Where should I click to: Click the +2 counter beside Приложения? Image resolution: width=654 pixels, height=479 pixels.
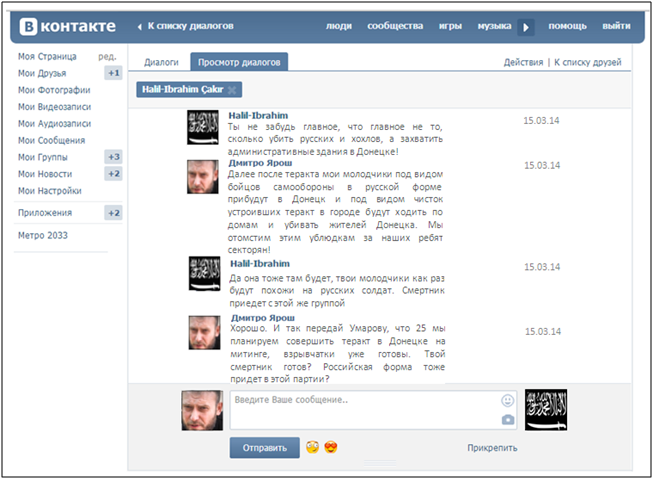[x=114, y=213]
